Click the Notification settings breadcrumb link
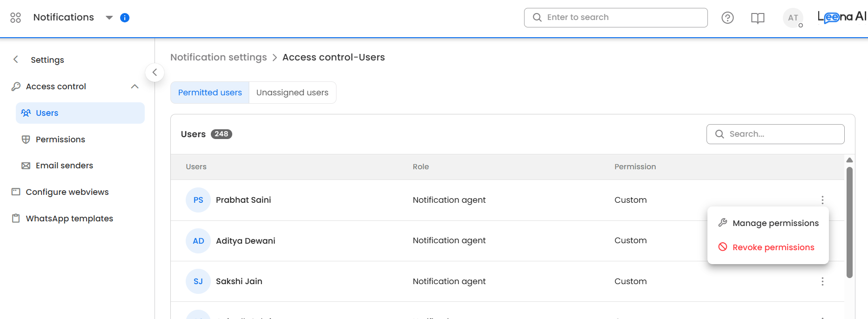868x319 pixels. (x=218, y=57)
